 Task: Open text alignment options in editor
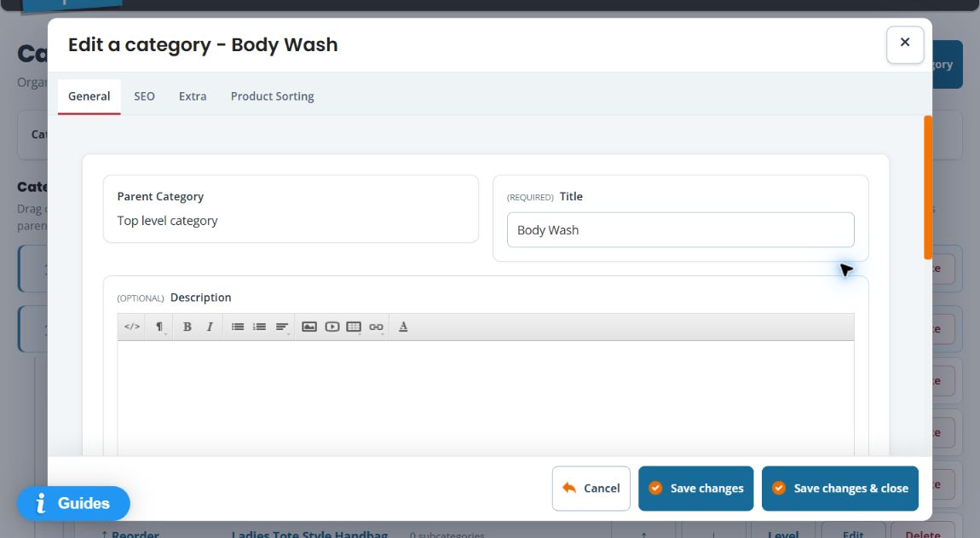[282, 327]
